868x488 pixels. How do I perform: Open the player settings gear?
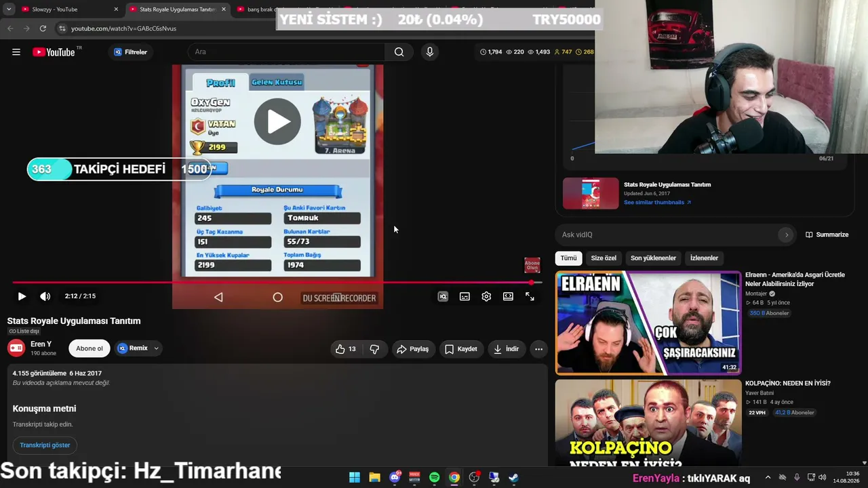pyautogui.click(x=486, y=296)
